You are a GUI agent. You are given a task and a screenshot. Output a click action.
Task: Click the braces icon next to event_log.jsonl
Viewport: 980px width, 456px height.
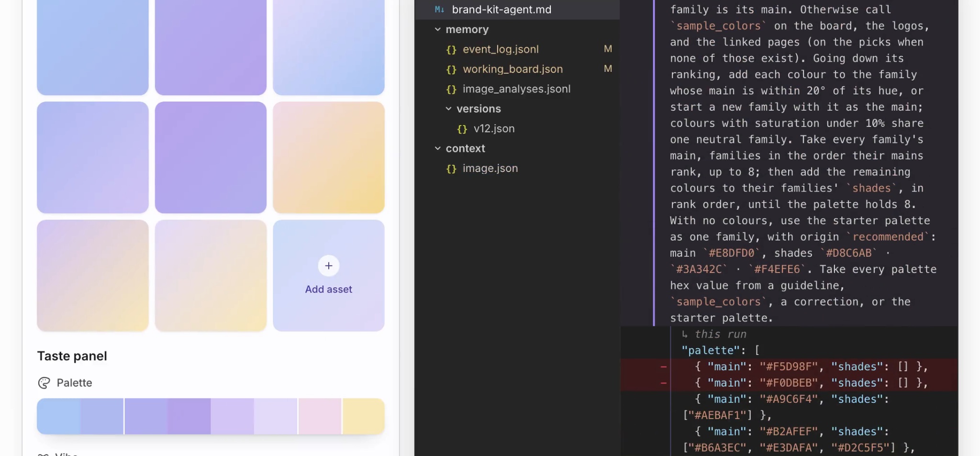click(x=451, y=49)
